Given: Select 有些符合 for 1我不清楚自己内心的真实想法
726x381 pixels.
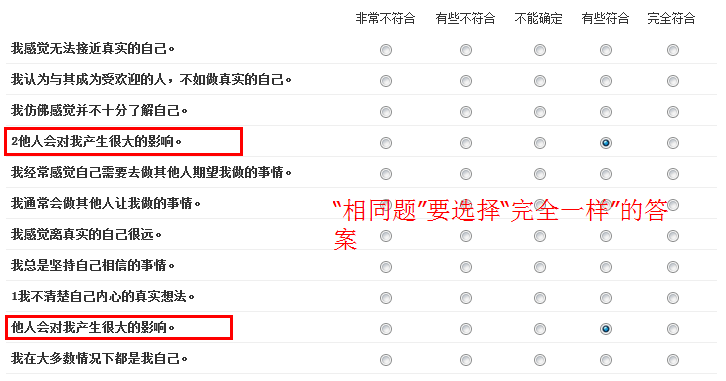Looking at the screenshot, I should coord(606,298).
